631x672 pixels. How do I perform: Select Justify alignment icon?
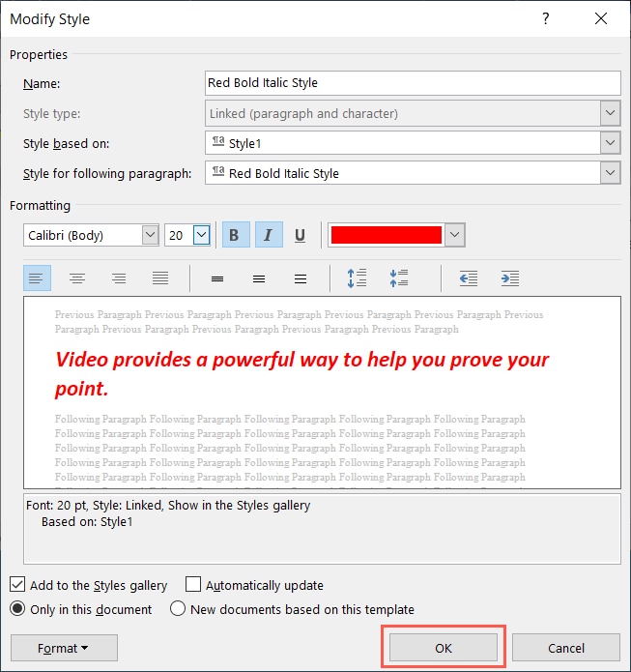pos(160,278)
